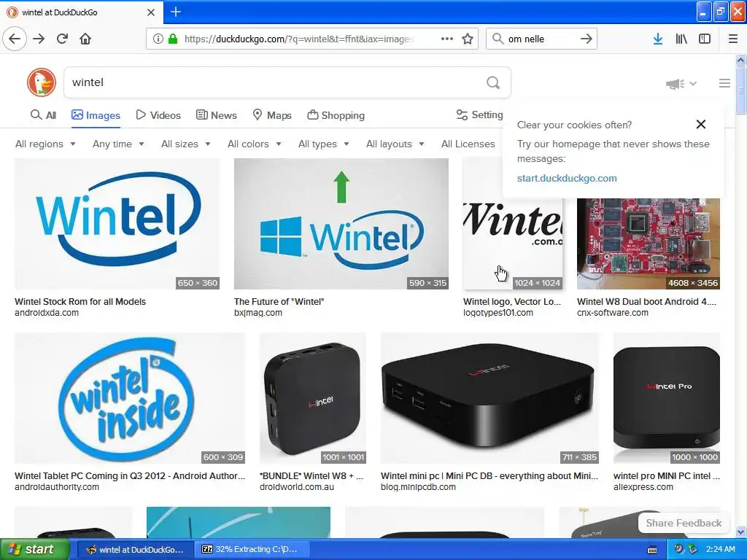Image resolution: width=747 pixels, height=560 pixels.
Task: Open 'Wintel Stock Rom for all Models' title
Action: pyautogui.click(x=80, y=301)
